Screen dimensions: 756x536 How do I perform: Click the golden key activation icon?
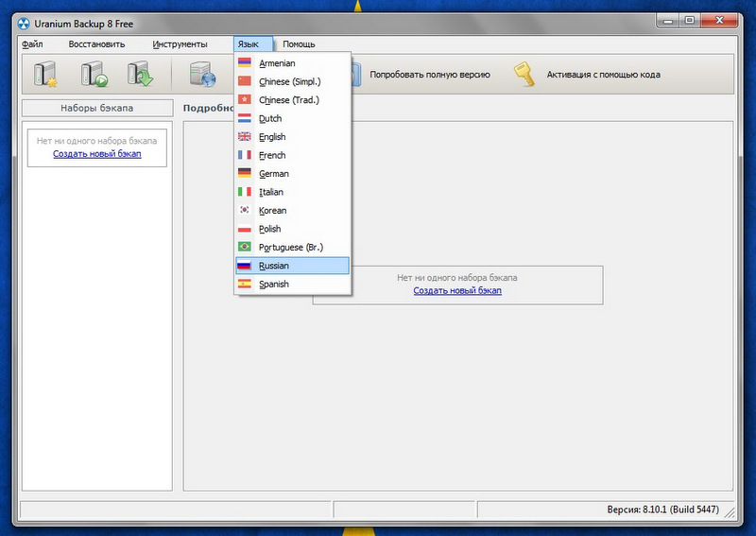(524, 75)
